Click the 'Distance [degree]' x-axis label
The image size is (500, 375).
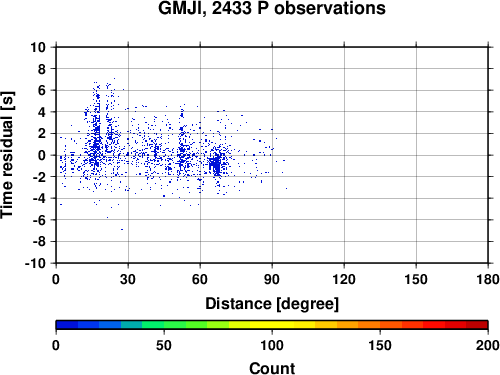click(x=272, y=304)
